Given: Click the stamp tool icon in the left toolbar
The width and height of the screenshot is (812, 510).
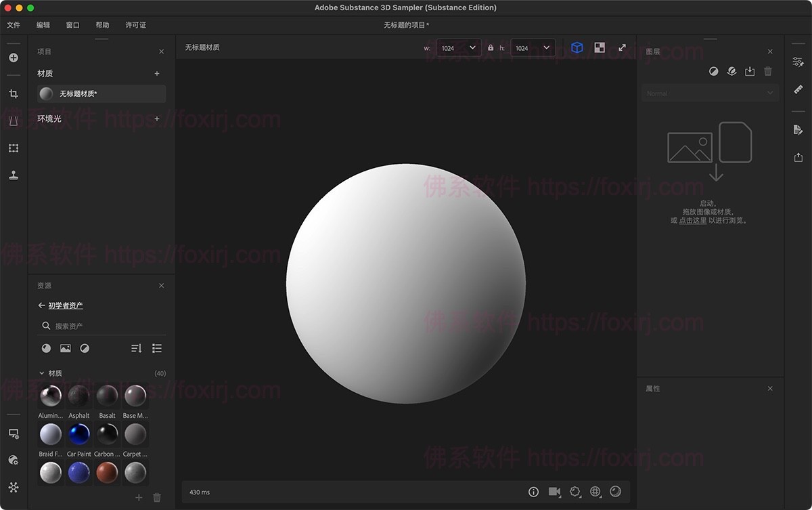Looking at the screenshot, I should click(x=14, y=175).
